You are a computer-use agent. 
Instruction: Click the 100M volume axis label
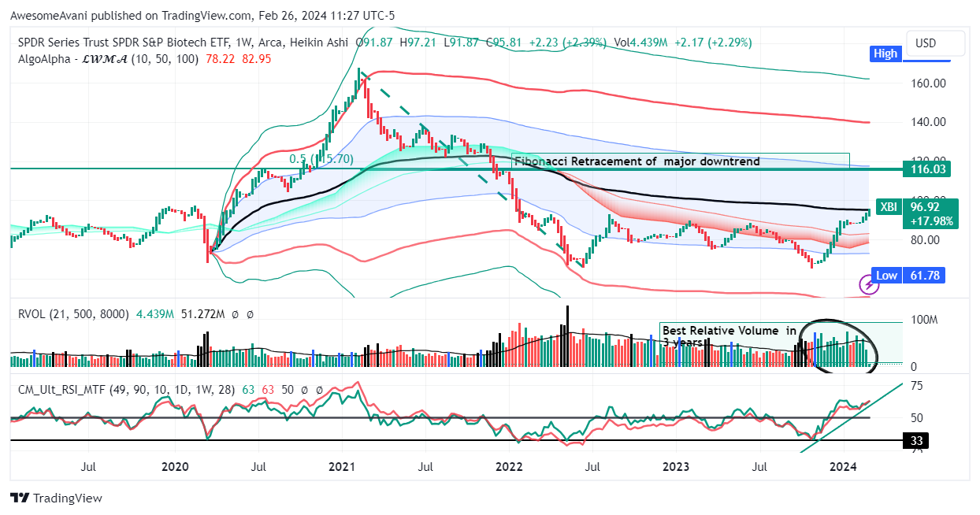click(x=923, y=320)
